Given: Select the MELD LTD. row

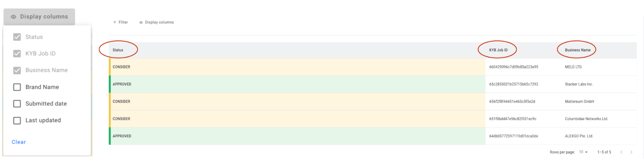Looking at the screenshot, I should [x=373, y=67].
